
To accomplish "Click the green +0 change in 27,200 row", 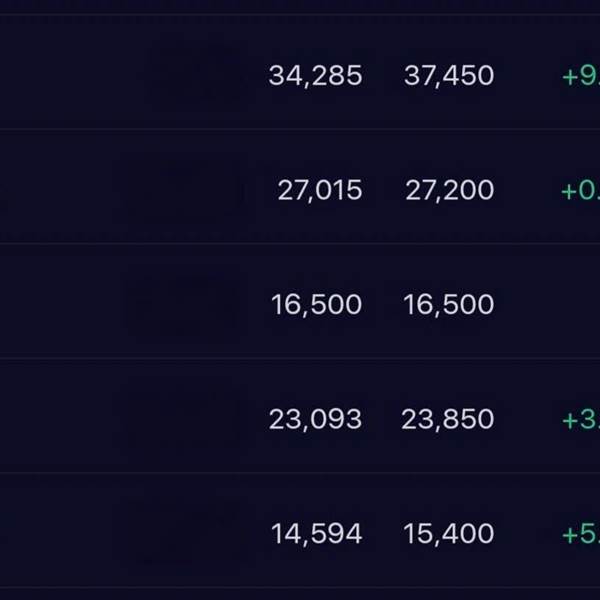I will (x=580, y=190).
